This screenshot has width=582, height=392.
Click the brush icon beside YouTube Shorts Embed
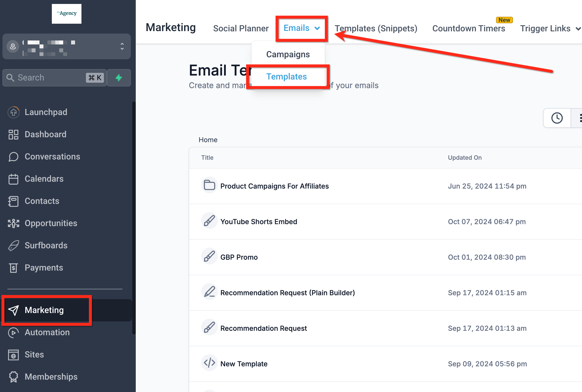[x=209, y=221]
